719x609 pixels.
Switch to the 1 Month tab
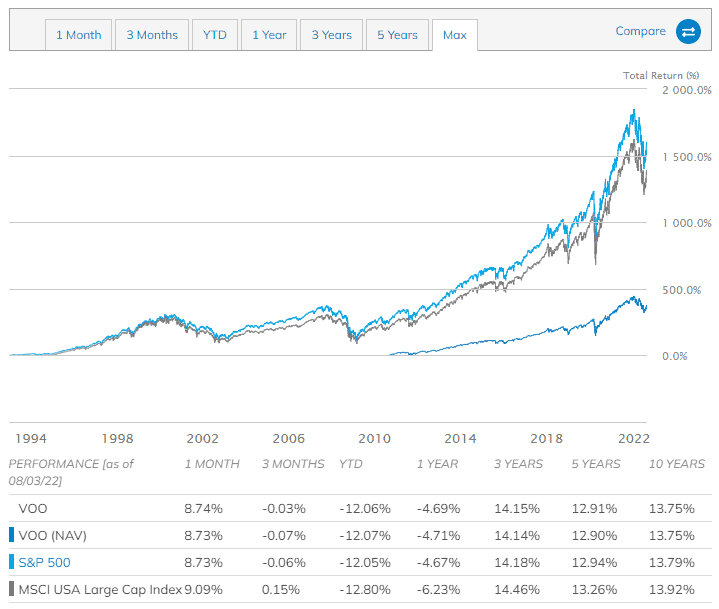[x=78, y=35]
